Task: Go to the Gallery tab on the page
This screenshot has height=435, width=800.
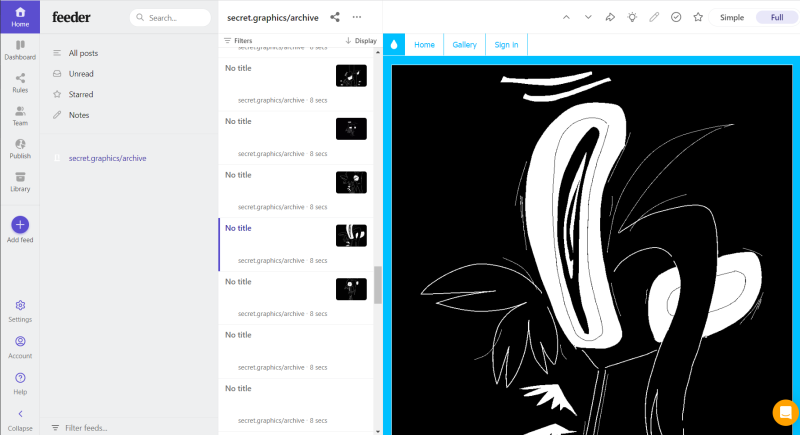Action: [464, 45]
